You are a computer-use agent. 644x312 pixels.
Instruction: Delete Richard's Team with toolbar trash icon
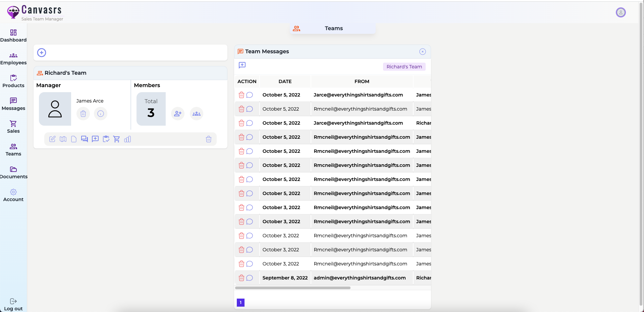[209, 139]
